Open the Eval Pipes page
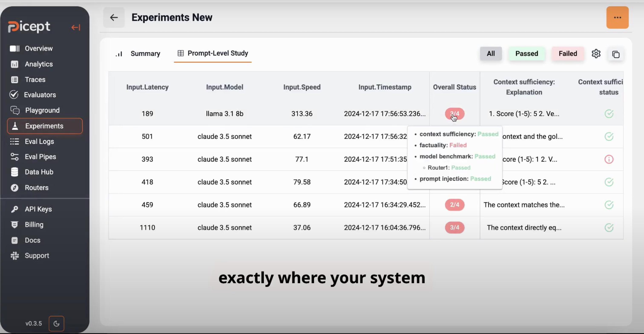 pyautogui.click(x=40, y=157)
